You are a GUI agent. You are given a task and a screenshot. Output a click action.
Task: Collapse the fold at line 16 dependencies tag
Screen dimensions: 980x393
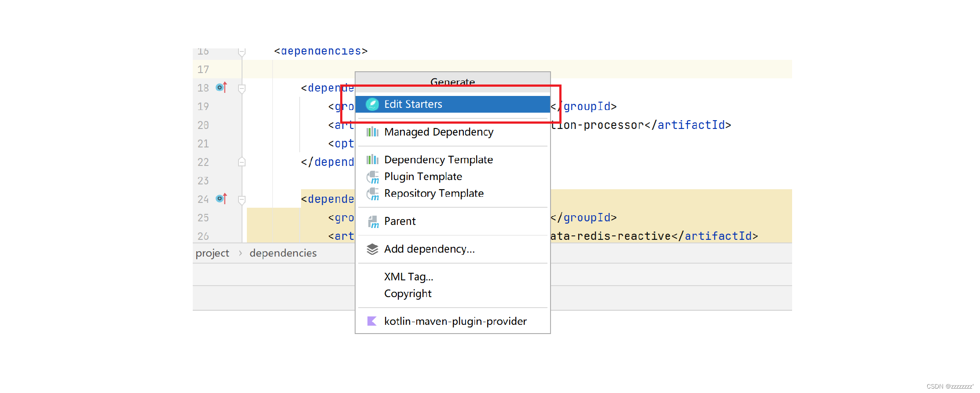coord(242,52)
